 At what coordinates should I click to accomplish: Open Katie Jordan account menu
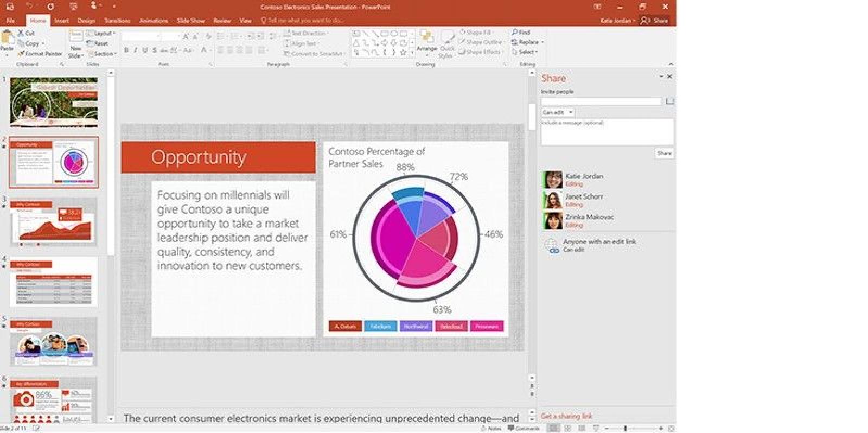pyautogui.click(x=617, y=21)
